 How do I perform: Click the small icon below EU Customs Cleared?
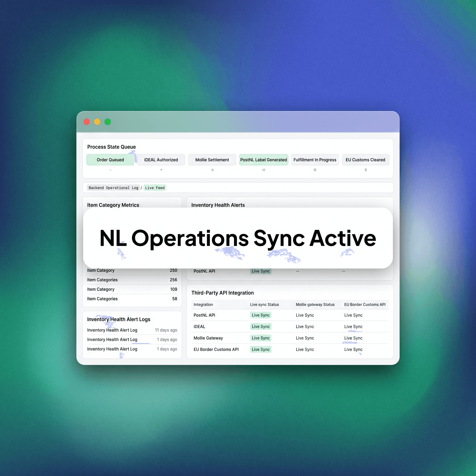tap(365, 170)
